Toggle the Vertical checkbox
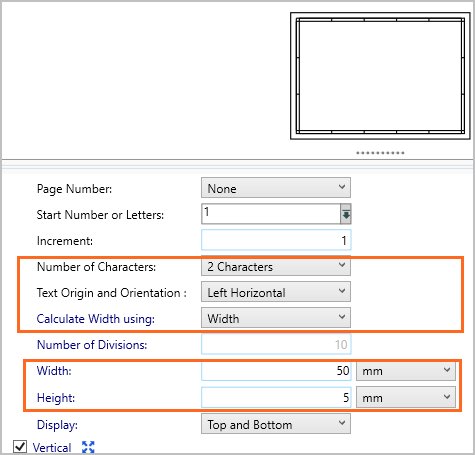Viewport: 475px width, 455px height. (20, 446)
